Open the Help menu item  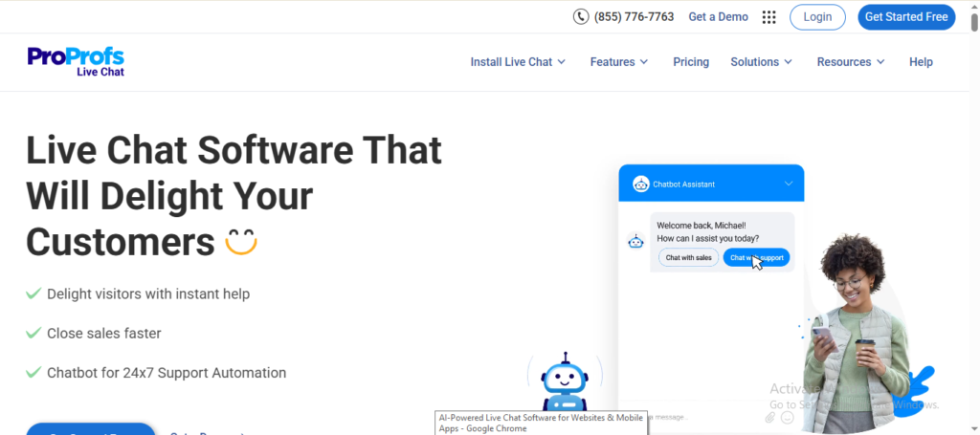921,62
